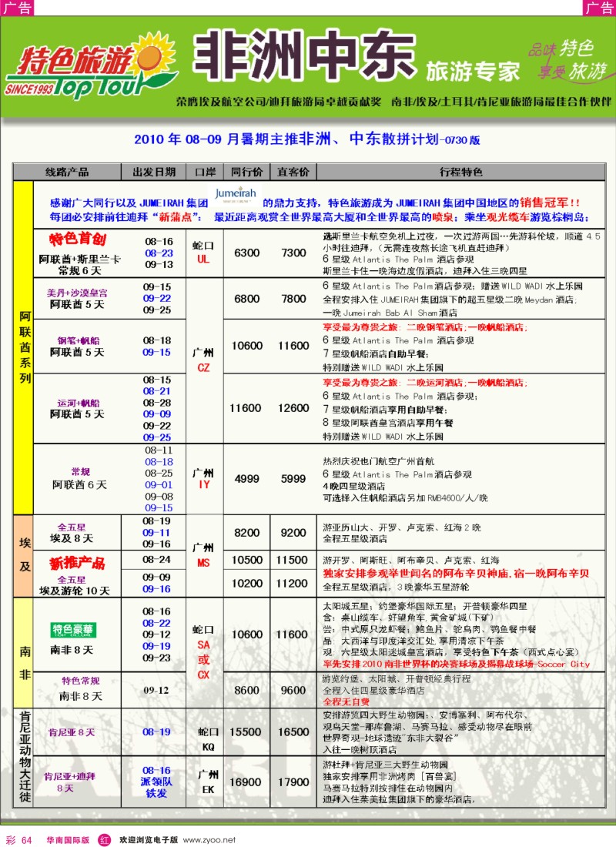
Task: Click the 特色旅游 Top Tour sunflower logo
Action: [91, 67]
